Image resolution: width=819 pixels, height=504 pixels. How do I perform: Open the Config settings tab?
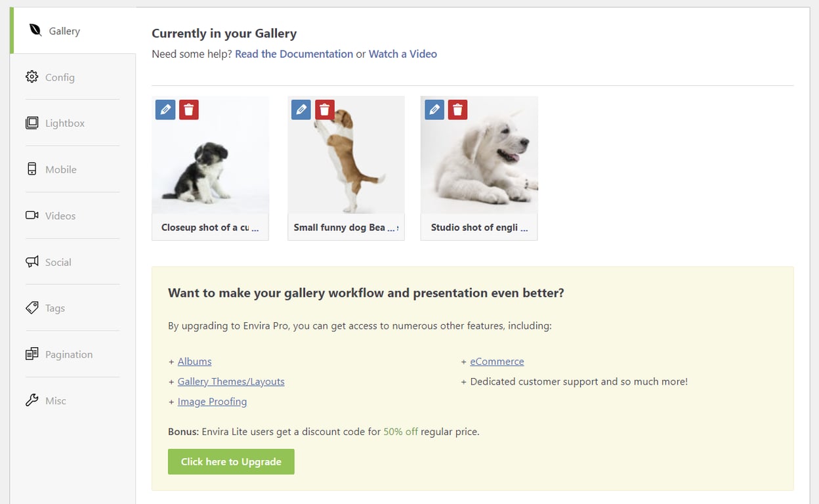tap(31, 77)
